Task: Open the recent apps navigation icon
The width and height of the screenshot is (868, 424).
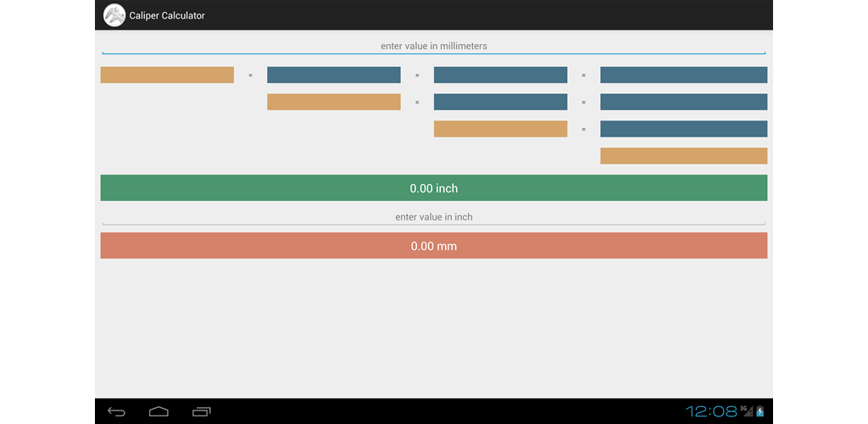Action: (x=202, y=411)
